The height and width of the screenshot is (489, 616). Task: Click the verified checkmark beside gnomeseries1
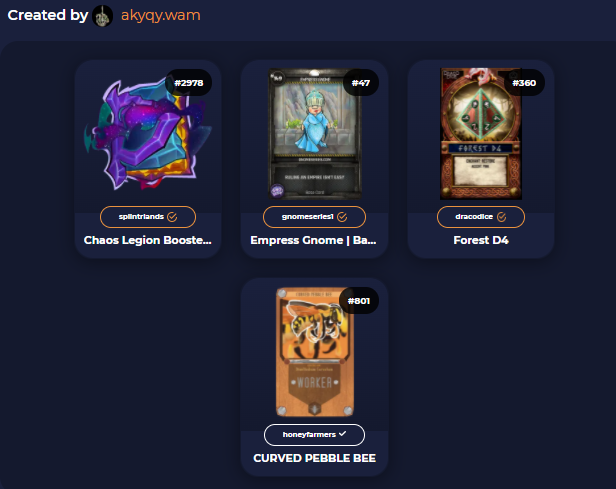[x=342, y=217]
